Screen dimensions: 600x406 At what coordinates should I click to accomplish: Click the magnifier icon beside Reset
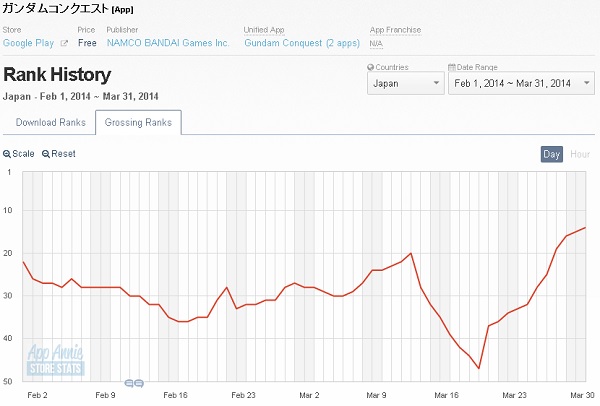tap(46, 154)
